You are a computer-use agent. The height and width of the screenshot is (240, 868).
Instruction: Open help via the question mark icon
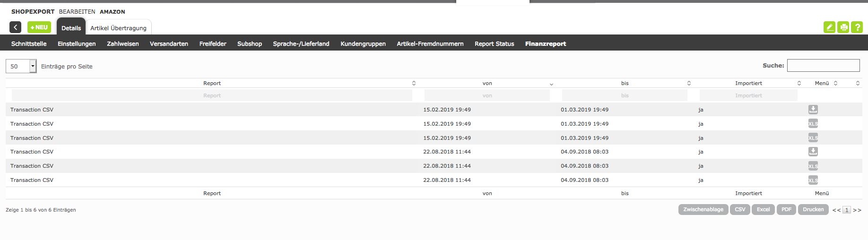(857, 27)
